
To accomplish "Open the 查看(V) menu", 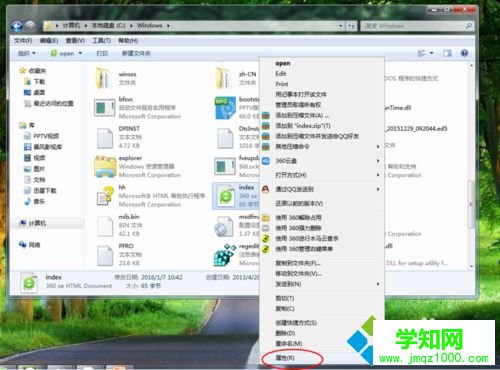I will click(75, 41).
